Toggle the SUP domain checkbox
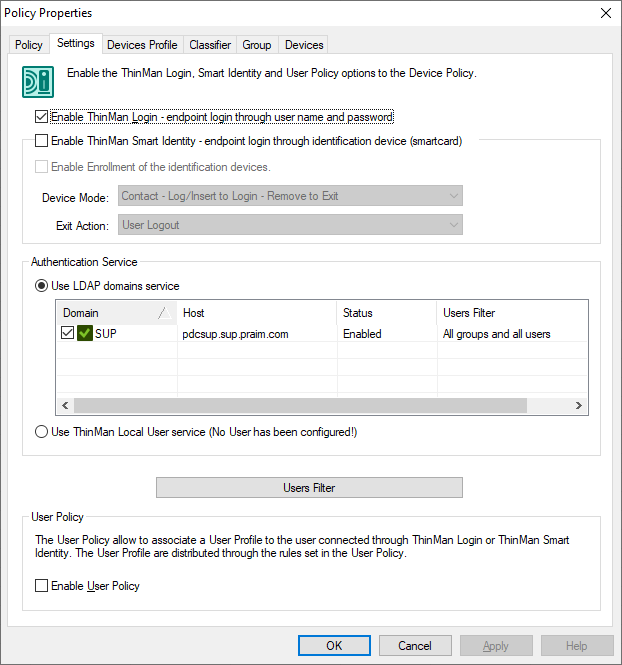Viewport: 622px width, 665px height. pyautogui.click(x=67, y=333)
